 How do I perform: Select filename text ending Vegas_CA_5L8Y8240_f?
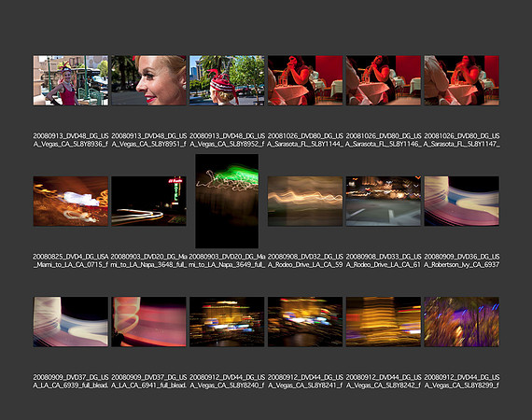(x=227, y=382)
